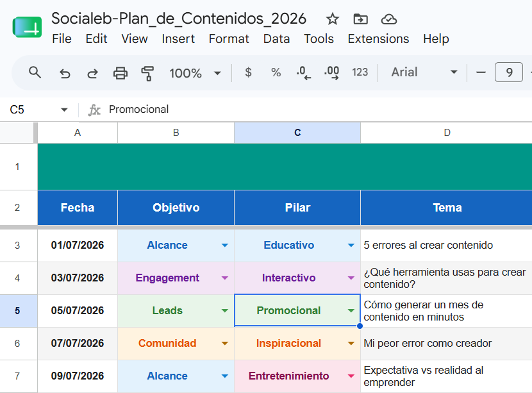The height and width of the screenshot is (393, 532).
Task: Open the Insert menu
Action: coord(178,38)
